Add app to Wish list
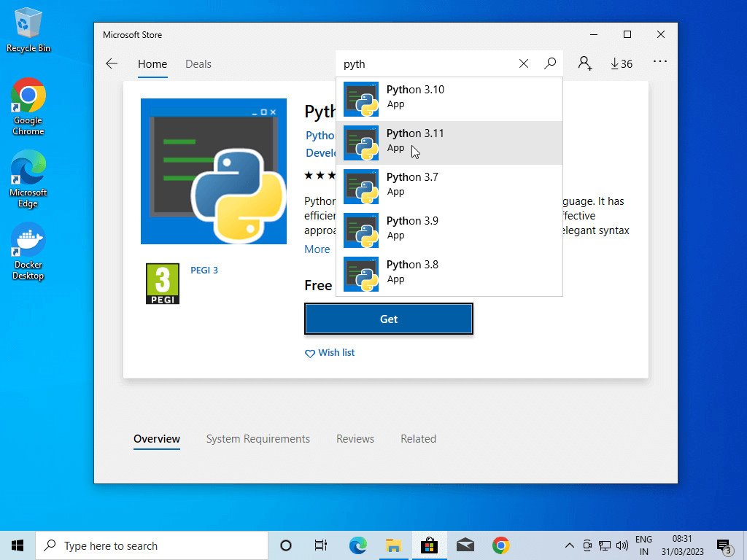This screenshot has width=747, height=560. [330, 353]
